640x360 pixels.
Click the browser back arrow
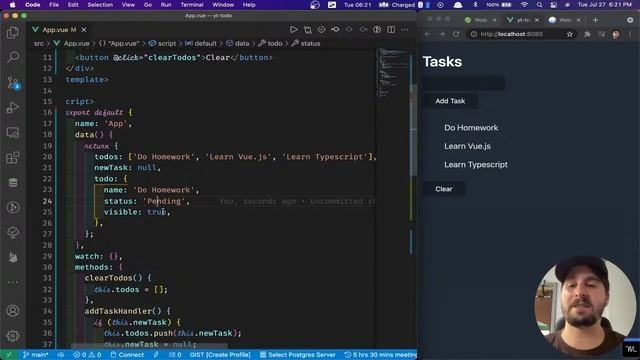[x=427, y=34]
